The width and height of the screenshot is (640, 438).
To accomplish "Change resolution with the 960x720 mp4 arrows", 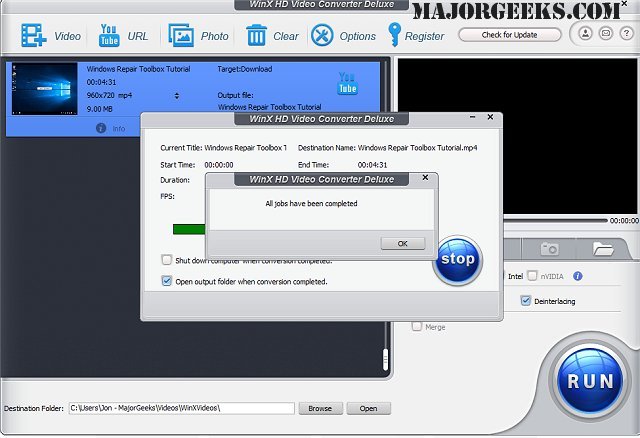I will 177,96.
